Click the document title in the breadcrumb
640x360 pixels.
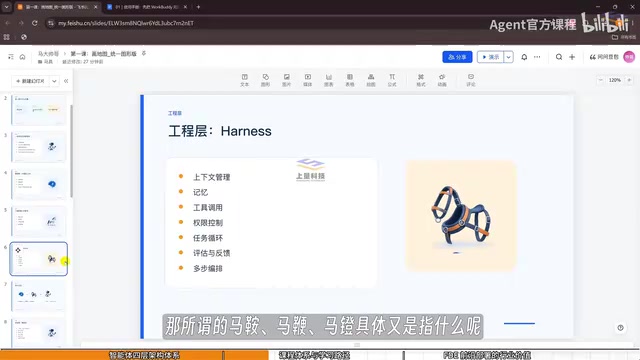click(x=103, y=54)
